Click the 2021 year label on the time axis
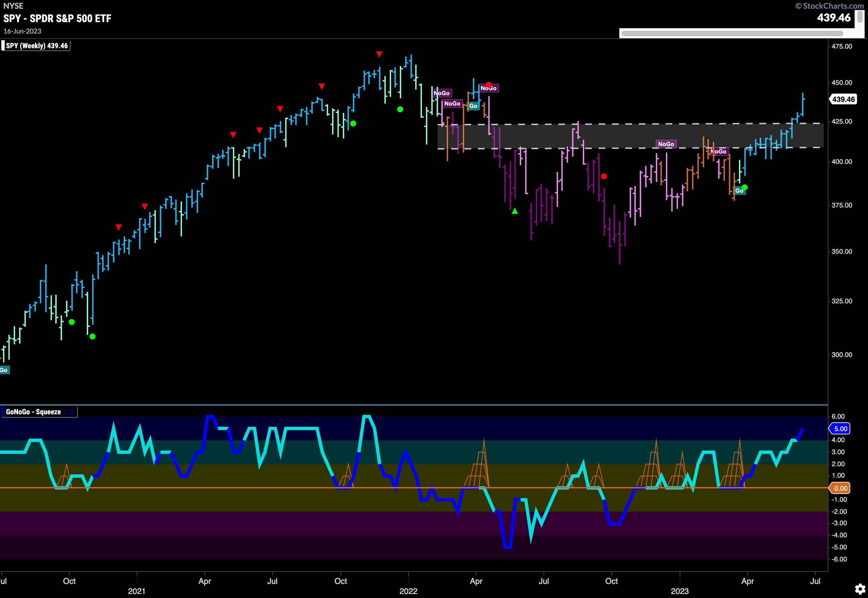The width and height of the screenshot is (868, 598). pos(137,591)
